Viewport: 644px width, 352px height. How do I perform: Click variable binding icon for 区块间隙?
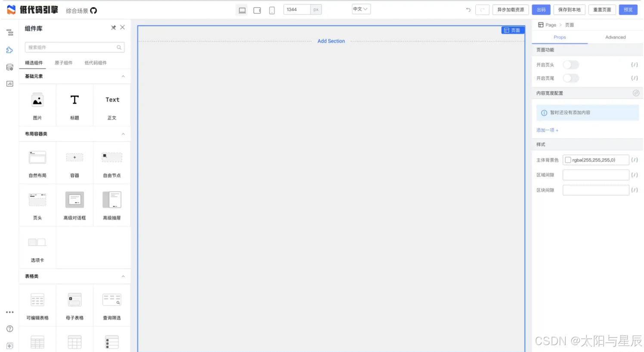point(635,190)
